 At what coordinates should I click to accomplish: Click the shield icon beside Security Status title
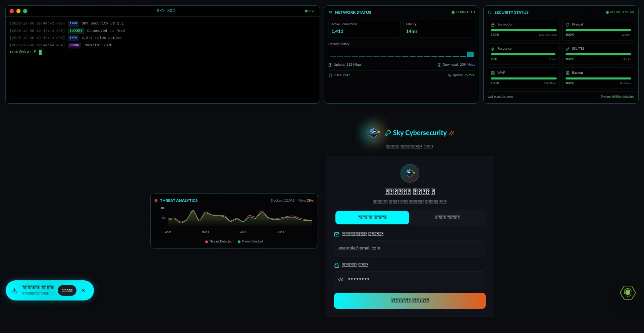490,12
